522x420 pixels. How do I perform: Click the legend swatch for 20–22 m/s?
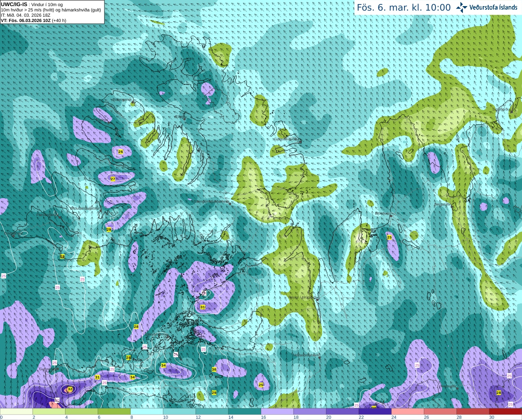point(343,411)
